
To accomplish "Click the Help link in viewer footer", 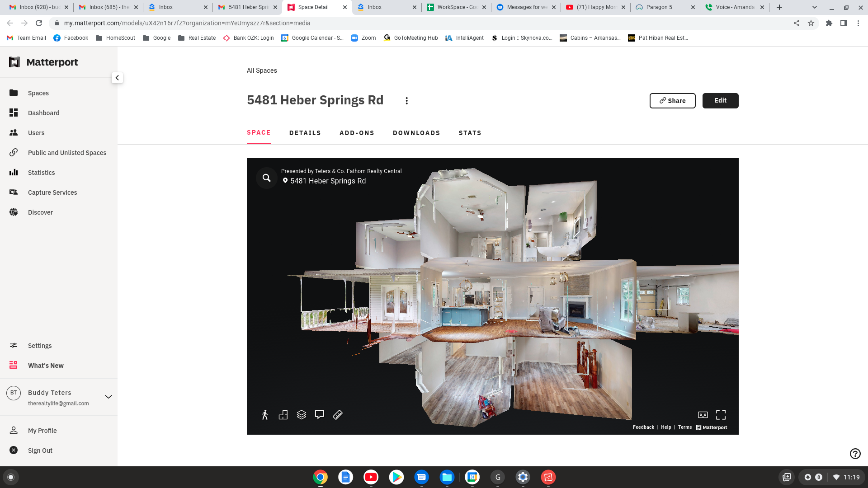I will 666,427.
